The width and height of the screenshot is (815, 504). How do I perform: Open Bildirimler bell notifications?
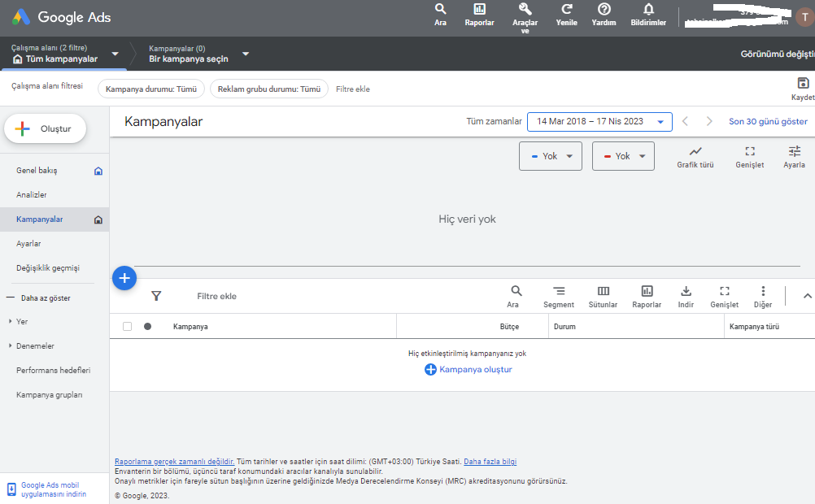pos(648,14)
